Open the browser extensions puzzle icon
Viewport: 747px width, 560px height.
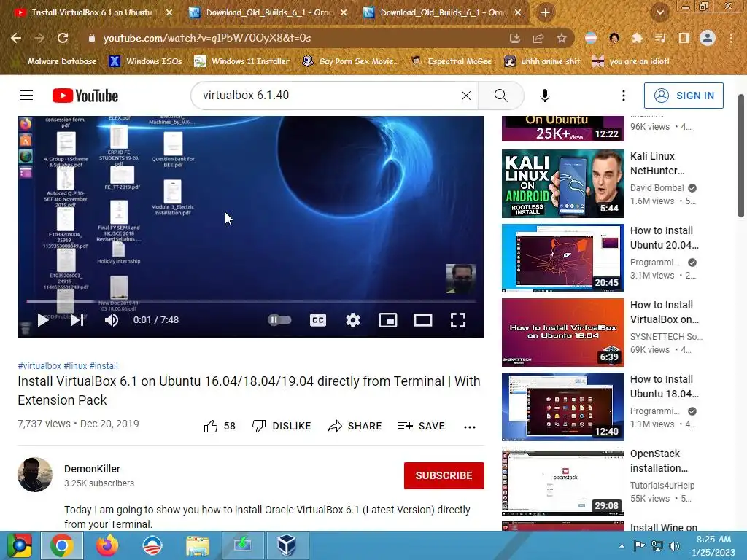click(x=637, y=38)
